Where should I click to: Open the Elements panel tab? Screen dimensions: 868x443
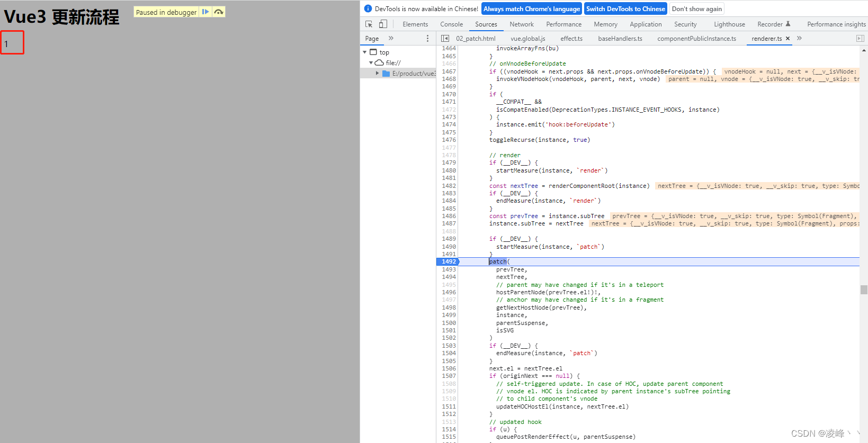415,24
